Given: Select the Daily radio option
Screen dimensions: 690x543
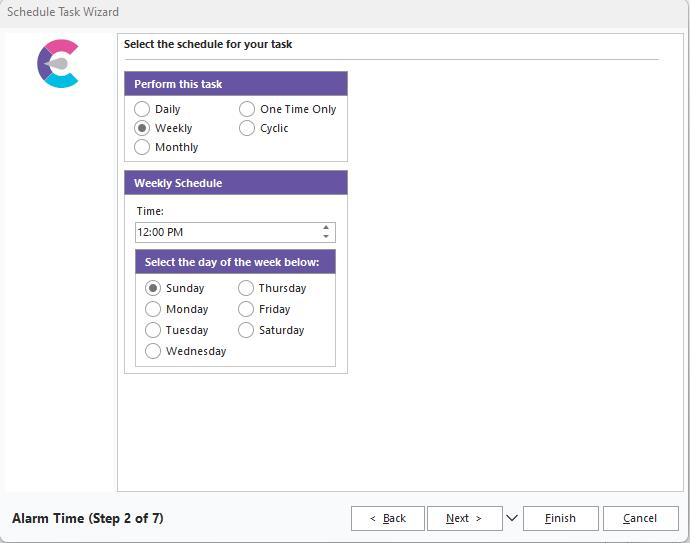Looking at the screenshot, I should click(x=142, y=109).
